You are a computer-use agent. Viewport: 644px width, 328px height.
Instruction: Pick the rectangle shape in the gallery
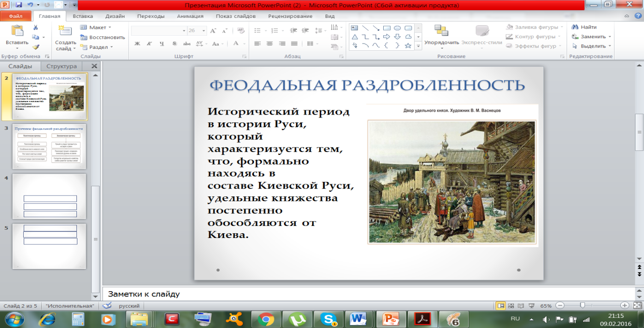[x=387, y=28]
